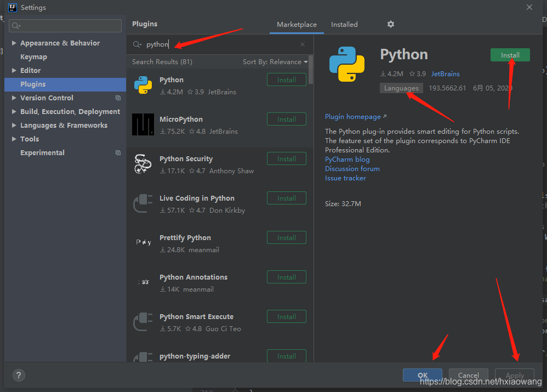Screen dimensions: 547x392
Task: Install the python-typing-adder plugin
Action: (287, 356)
